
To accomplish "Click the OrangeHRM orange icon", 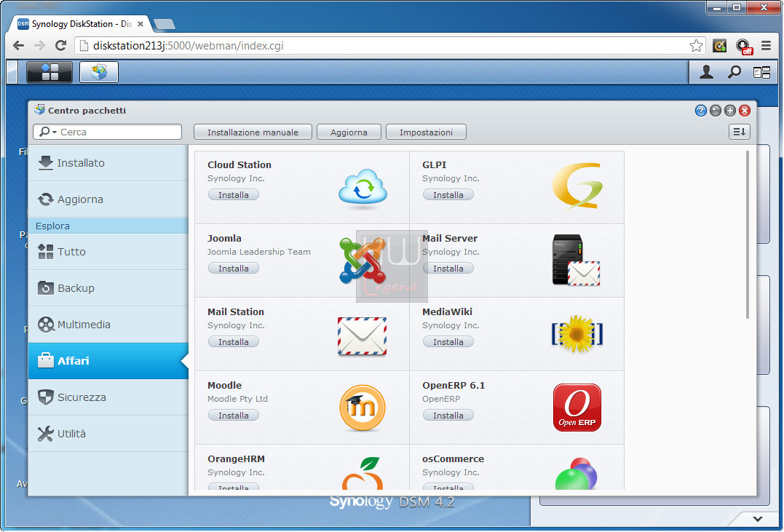I will [363, 473].
